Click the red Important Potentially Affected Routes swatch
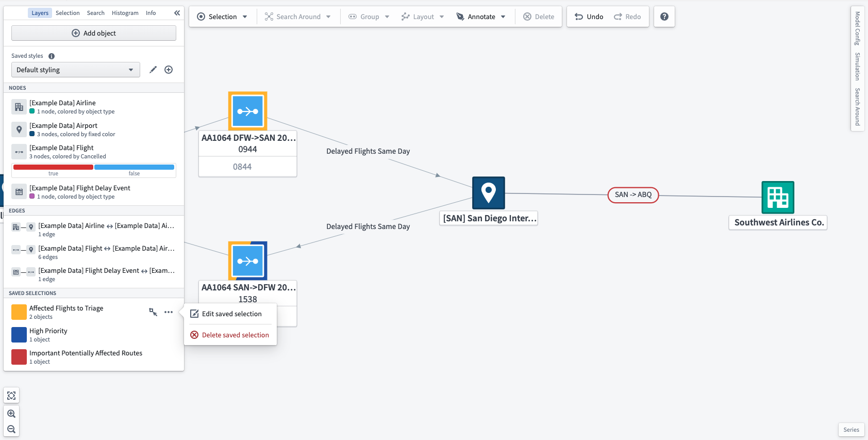 [x=19, y=357]
